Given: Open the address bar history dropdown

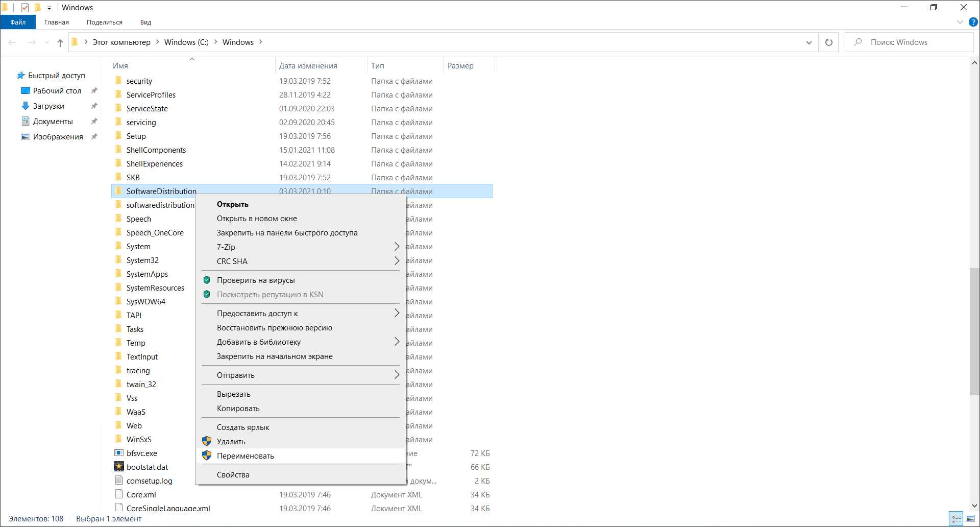Looking at the screenshot, I should coord(808,42).
